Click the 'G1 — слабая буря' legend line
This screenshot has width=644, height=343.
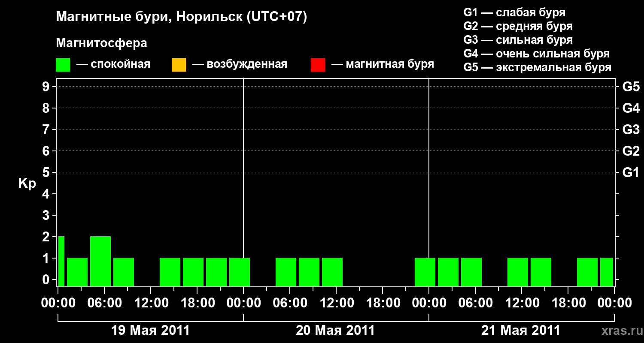pyautogui.click(x=514, y=12)
